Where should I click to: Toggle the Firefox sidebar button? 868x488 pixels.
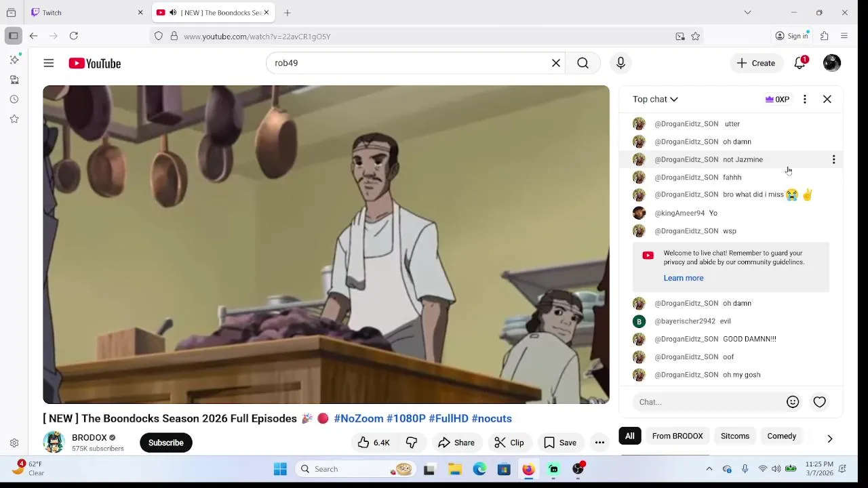pyautogui.click(x=13, y=36)
